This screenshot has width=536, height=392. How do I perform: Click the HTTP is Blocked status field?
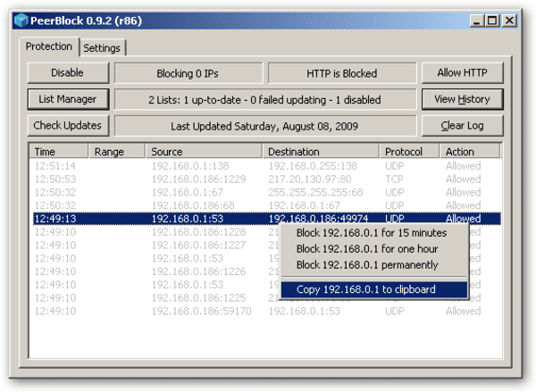[x=342, y=73]
